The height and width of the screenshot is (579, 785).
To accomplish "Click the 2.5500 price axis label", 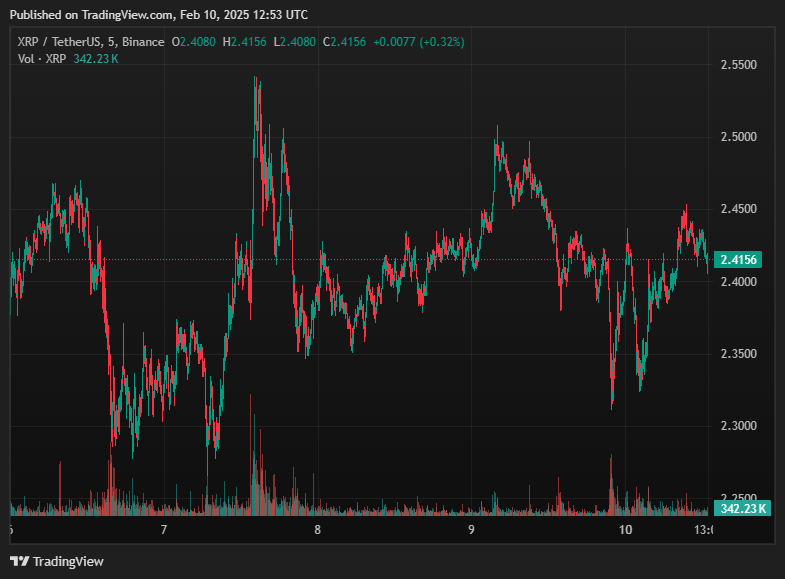I will coord(738,65).
